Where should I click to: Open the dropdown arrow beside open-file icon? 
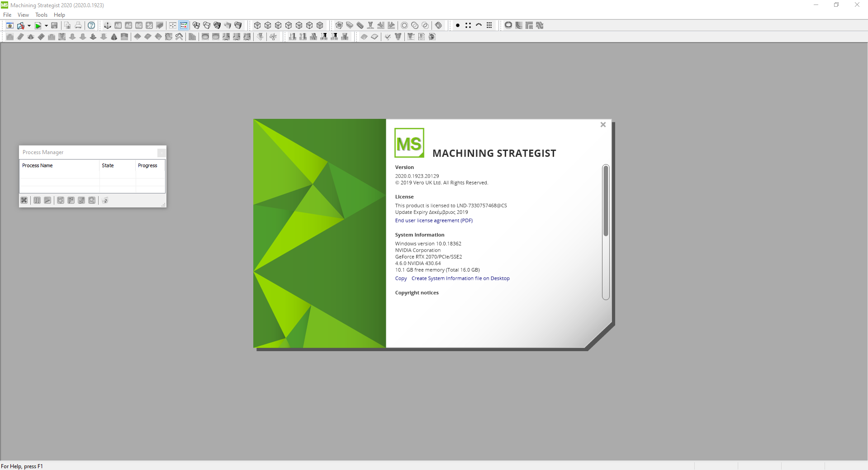29,26
